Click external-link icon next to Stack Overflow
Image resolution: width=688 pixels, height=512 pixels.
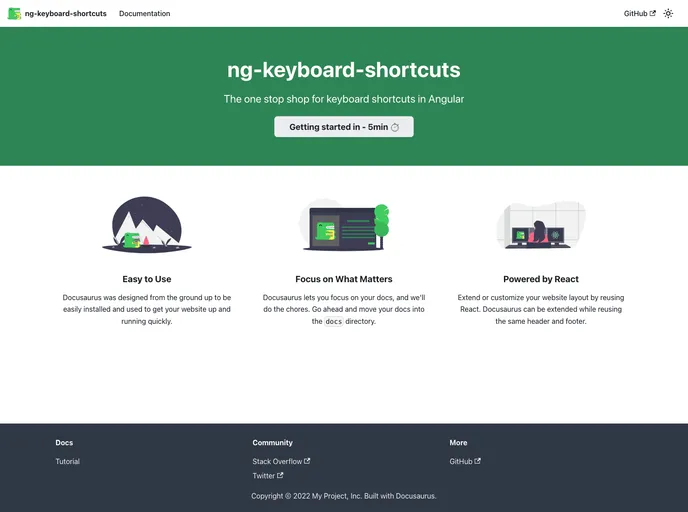(307, 461)
